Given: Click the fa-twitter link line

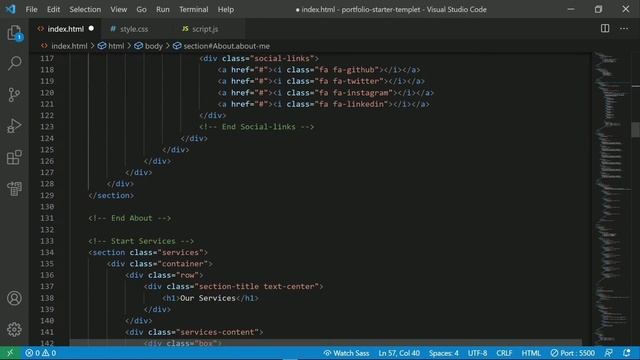Looking at the screenshot, I should 321,81.
